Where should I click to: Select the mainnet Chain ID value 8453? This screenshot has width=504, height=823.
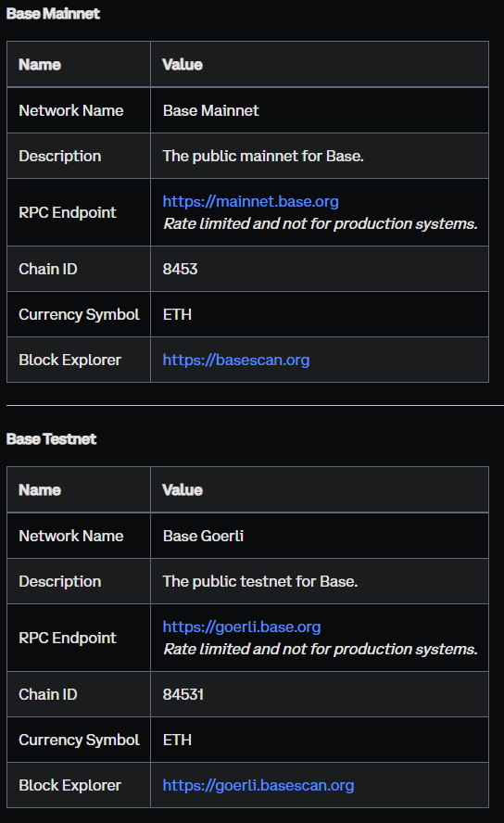180,269
